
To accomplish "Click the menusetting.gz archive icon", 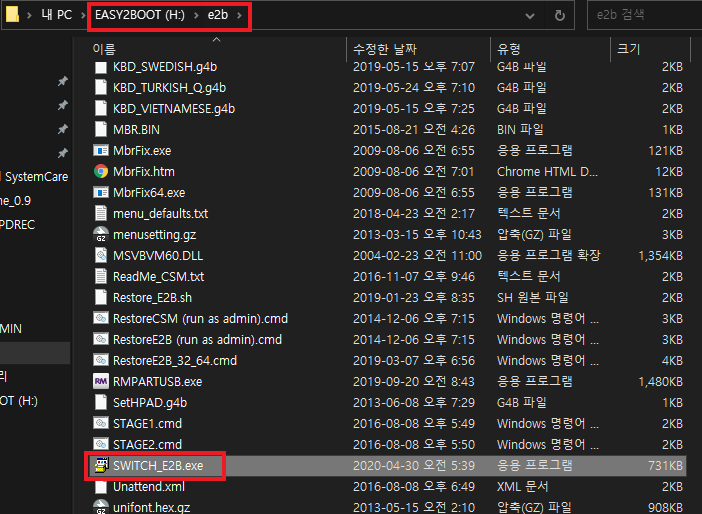I will point(101,235).
